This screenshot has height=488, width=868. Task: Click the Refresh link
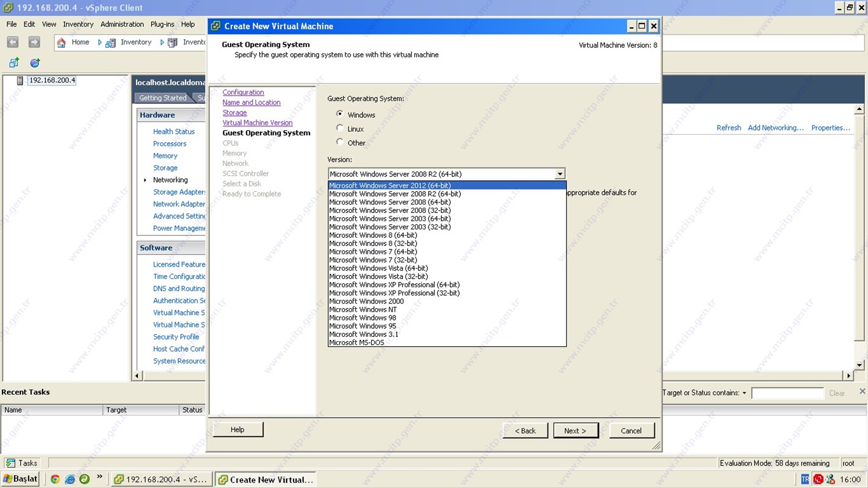(729, 128)
